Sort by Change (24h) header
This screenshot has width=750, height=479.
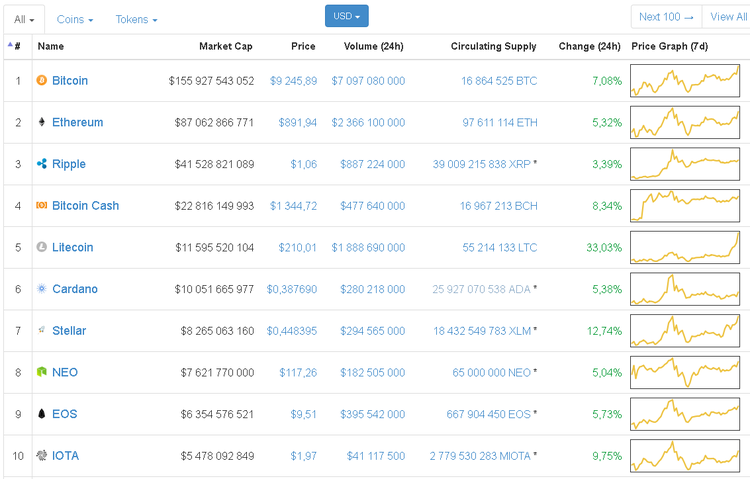tap(589, 46)
